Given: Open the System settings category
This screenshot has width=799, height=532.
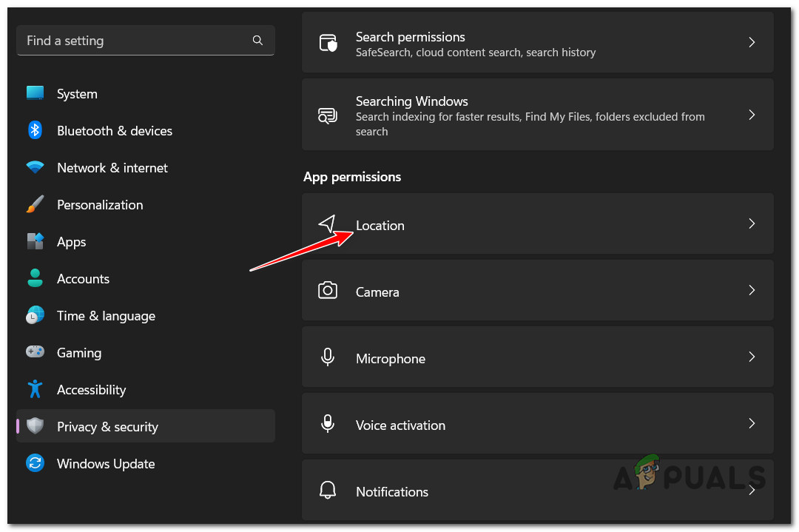Looking at the screenshot, I should click(77, 94).
